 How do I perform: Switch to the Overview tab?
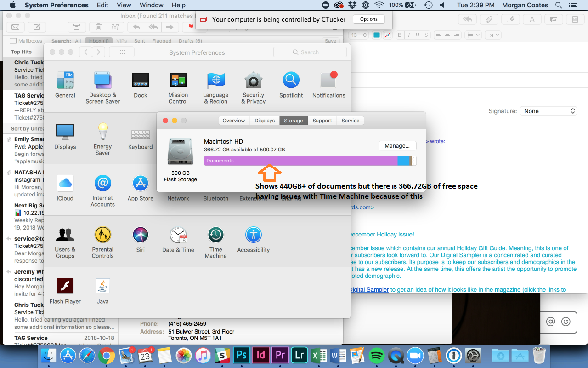click(x=234, y=121)
